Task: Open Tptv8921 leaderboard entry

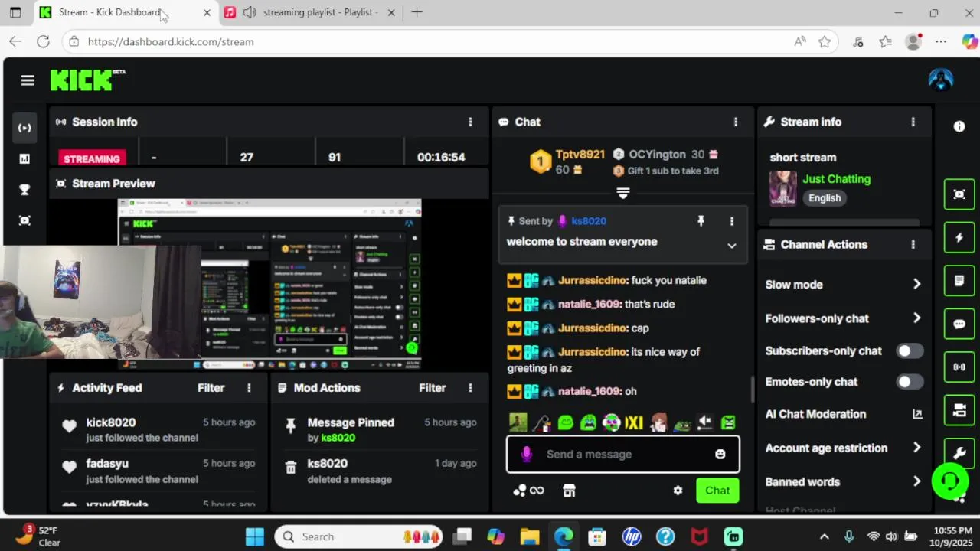Action: tap(567, 161)
